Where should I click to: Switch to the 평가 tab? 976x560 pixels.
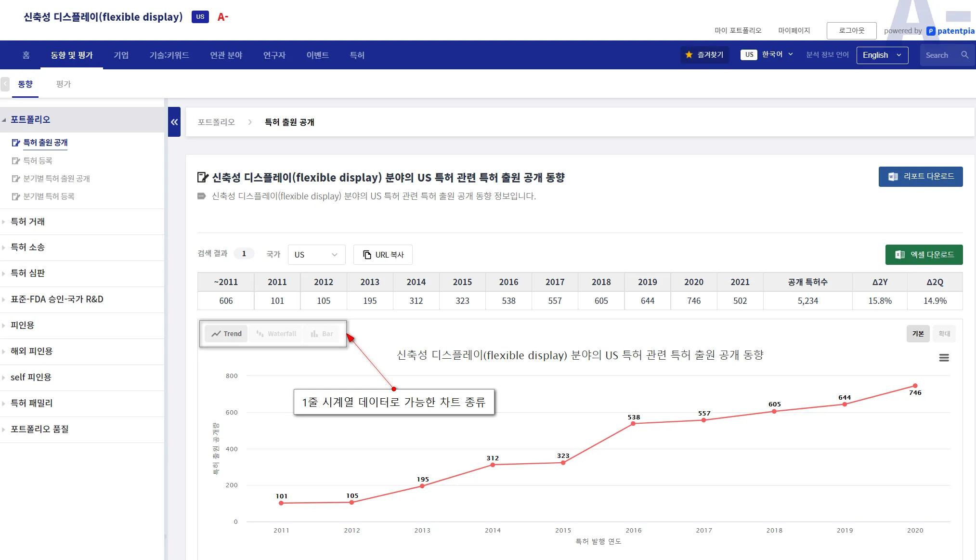[x=63, y=84]
